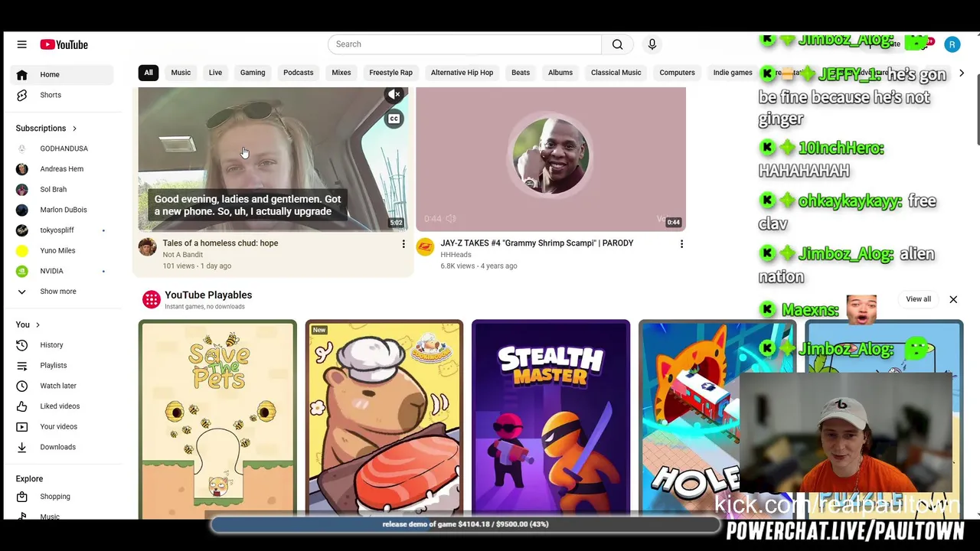Select the Podcasts filter chip
Image resolution: width=980 pixels, height=551 pixels.
298,73
